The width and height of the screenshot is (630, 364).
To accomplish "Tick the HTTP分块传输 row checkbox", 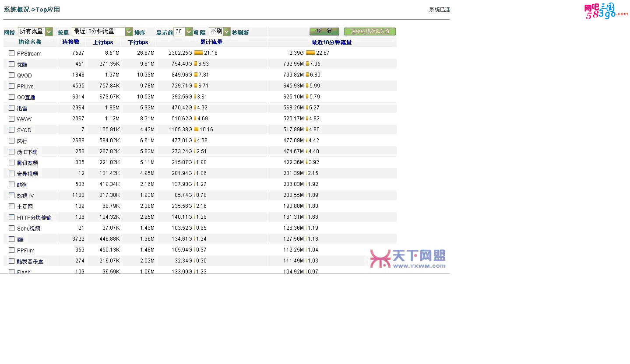I will point(12,217).
